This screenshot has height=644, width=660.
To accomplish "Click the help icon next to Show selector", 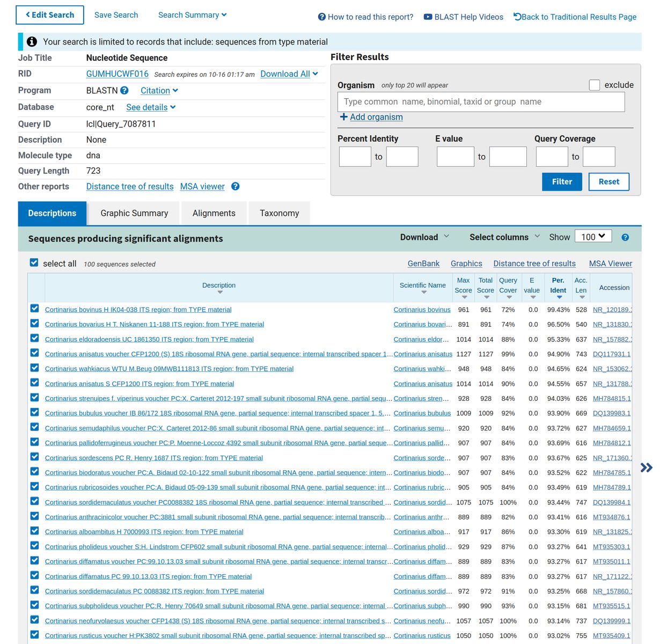I will [625, 238].
